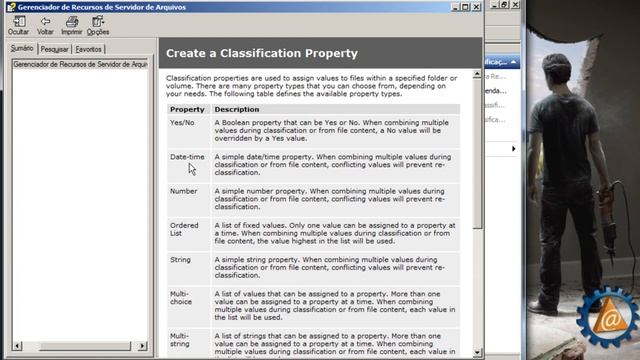The height and width of the screenshot is (360, 640).
Task: Click the String property cell
Action: pos(189,268)
